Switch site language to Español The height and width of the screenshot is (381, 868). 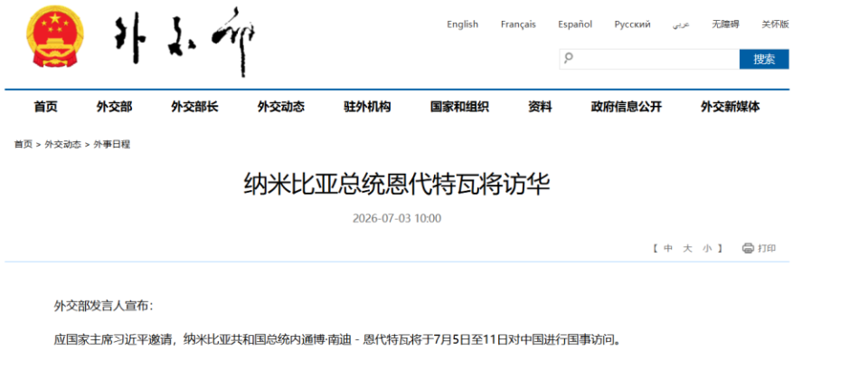tap(575, 24)
